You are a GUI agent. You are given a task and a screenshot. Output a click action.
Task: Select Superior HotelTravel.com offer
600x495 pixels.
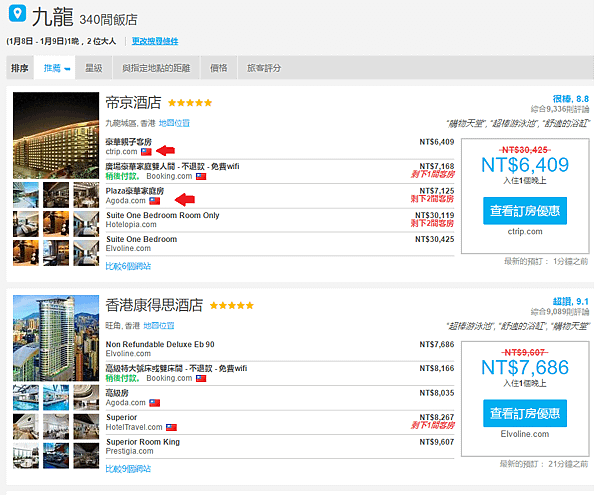pyautogui.click(x=280, y=422)
